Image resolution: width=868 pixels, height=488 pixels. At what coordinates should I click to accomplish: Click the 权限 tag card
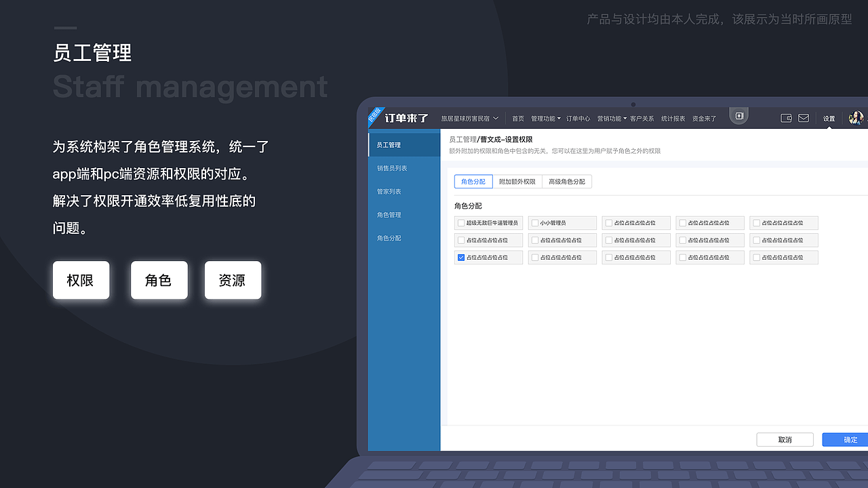[x=81, y=281]
